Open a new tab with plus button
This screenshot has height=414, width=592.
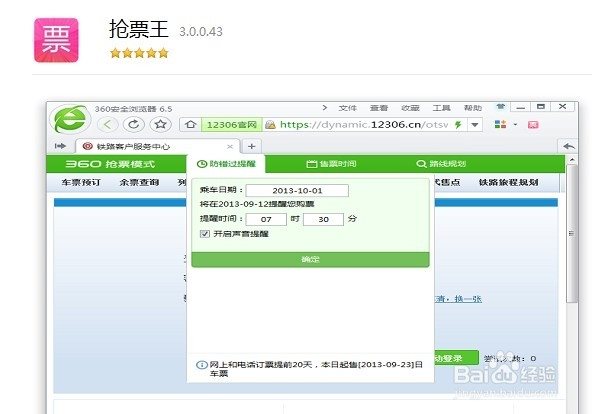click(x=251, y=146)
